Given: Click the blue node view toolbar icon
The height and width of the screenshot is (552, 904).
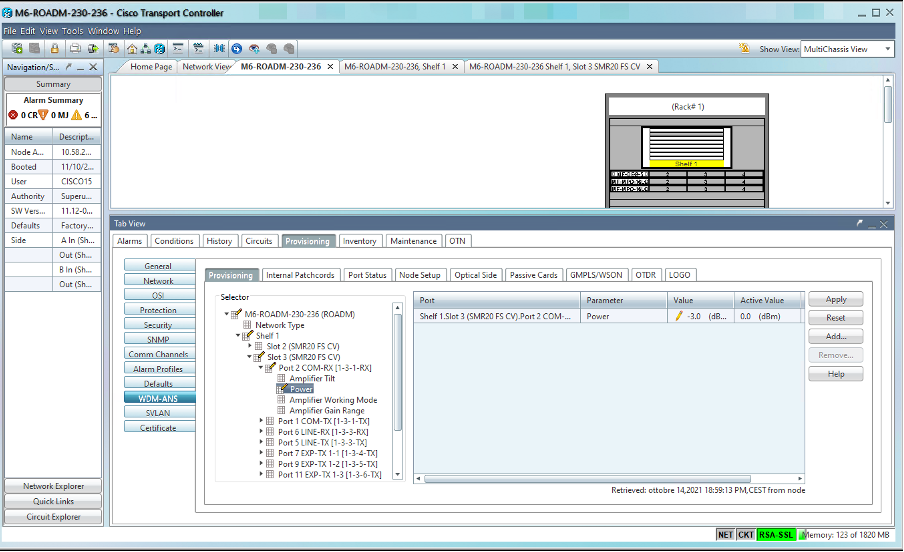Looking at the screenshot, I should 160,49.
